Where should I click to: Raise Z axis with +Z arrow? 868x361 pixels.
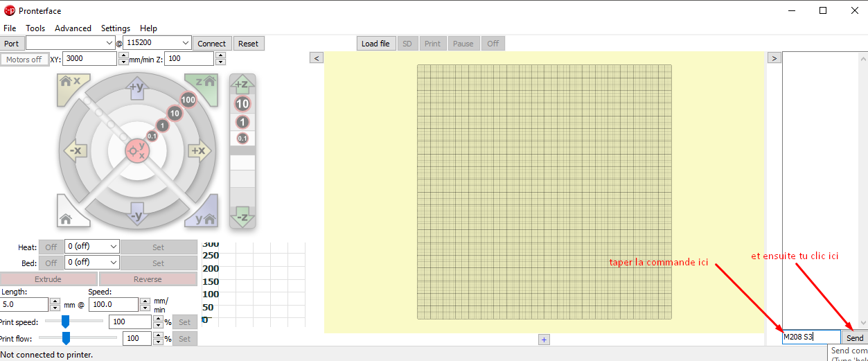tap(242, 85)
